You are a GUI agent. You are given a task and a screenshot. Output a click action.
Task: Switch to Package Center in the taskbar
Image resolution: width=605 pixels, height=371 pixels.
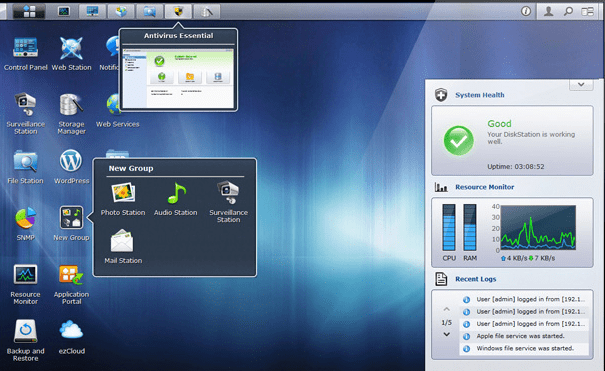pos(121,11)
